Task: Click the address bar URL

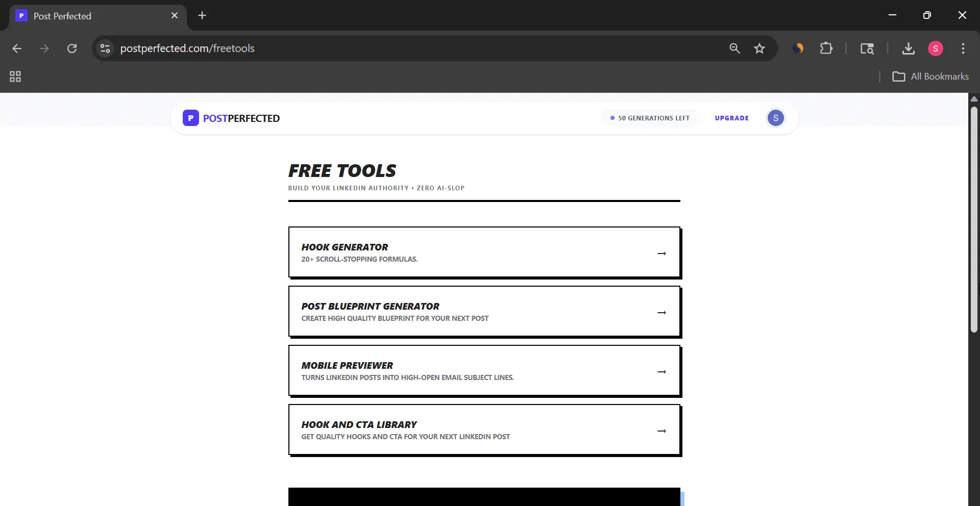Action: click(x=187, y=48)
